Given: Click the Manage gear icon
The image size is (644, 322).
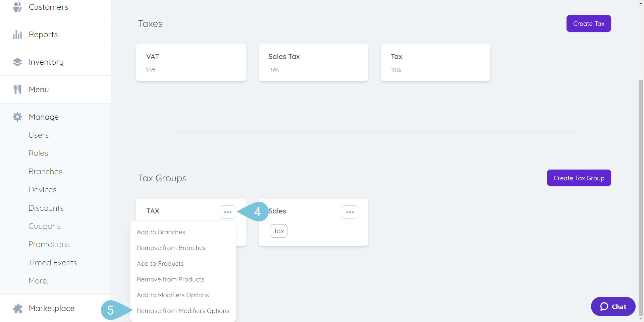Looking at the screenshot, I should [17, 117].
